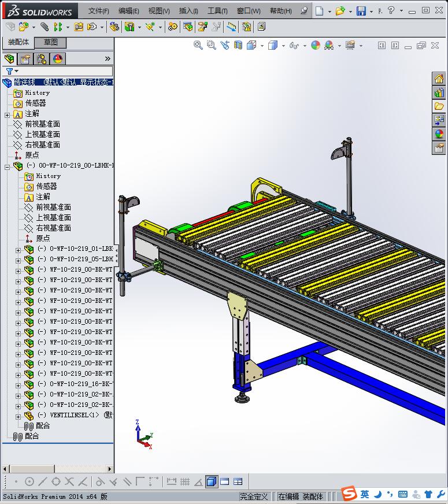Click the Reference Geometry icon
This screenshot has height=504, width=448.
pyautogui.click(x=150, y=27)
